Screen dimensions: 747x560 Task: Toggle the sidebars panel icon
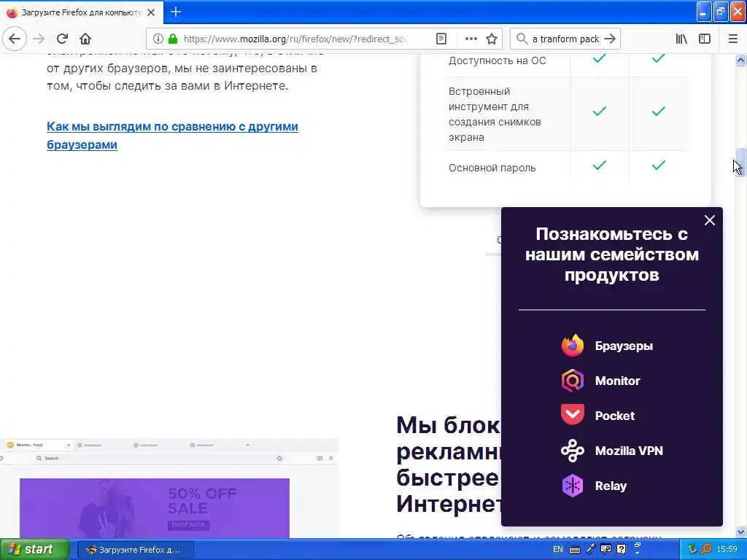(705, 39)
